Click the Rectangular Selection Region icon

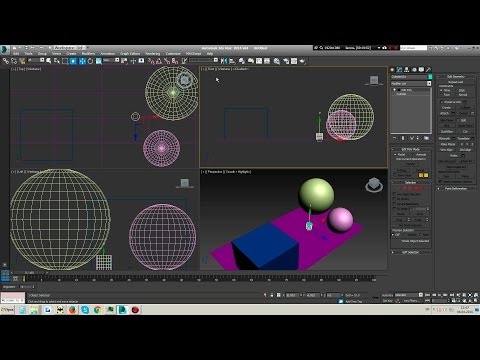tap(65, 61)
